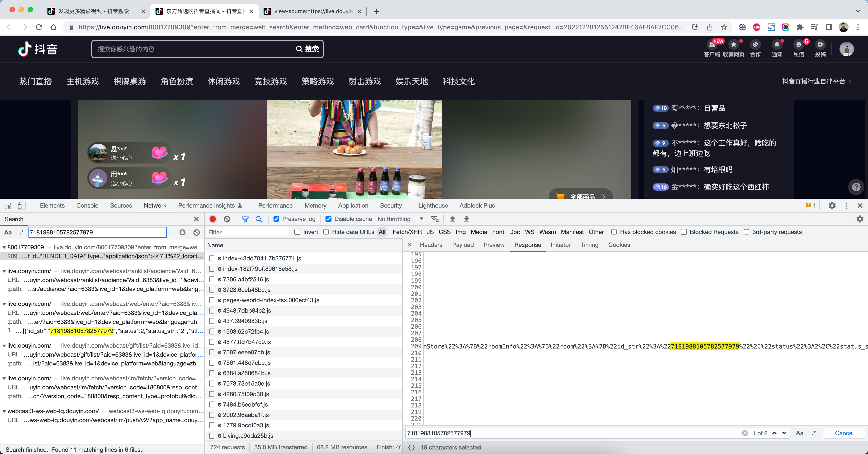Click the Douyin logo
This screenshot has width=868, height=454.
coord(38,49)
